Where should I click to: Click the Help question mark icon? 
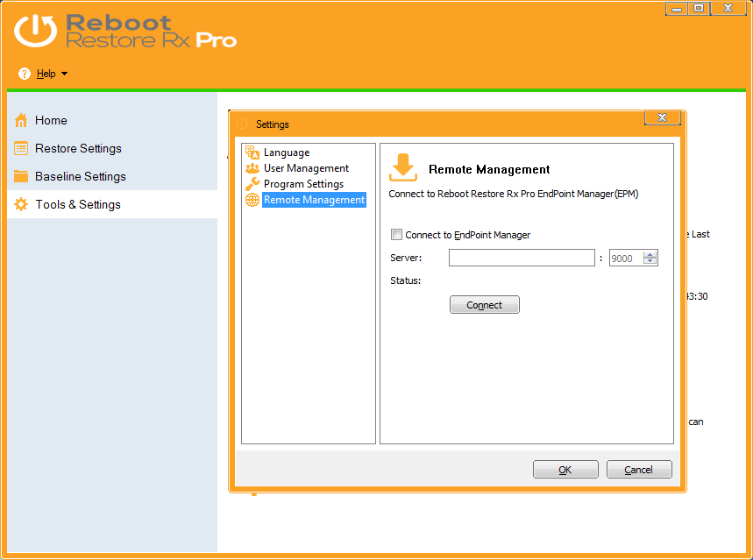(24, 74)
